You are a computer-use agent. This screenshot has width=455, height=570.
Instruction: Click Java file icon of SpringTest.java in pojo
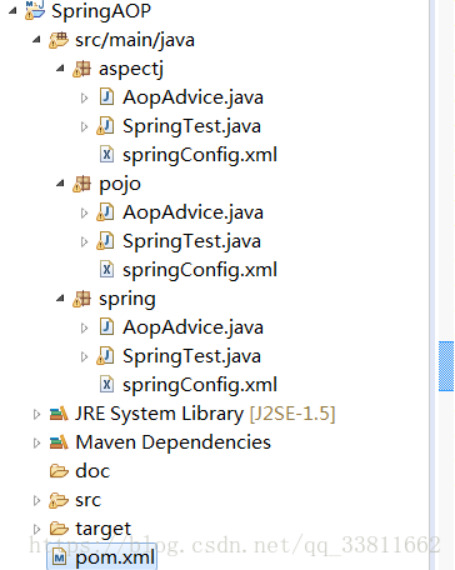tap(105, 241)
